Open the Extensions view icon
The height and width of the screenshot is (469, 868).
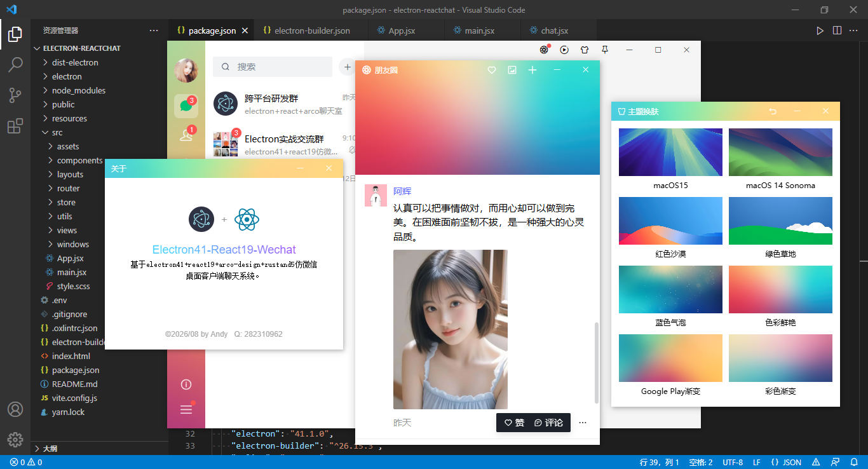coord(15,126)
